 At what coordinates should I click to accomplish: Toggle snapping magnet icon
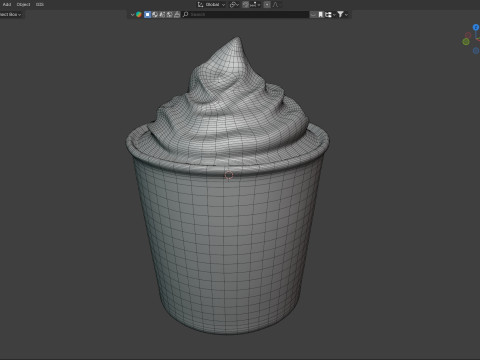tap(246, 4)
